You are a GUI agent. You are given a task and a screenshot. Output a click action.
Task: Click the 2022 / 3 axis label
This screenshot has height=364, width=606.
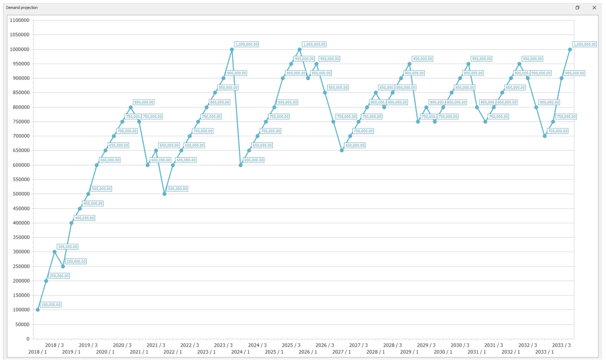click(x=189, y=345)
